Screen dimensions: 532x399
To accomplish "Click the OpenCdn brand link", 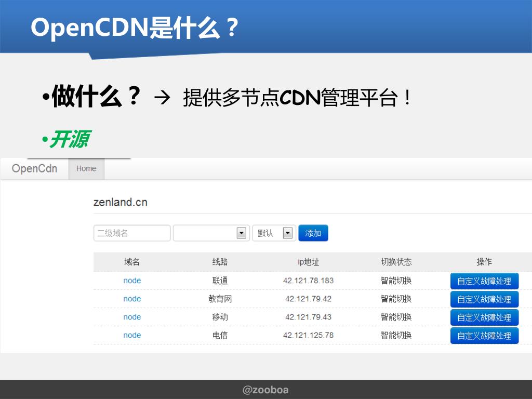I will pyautogui.click(x=34, y=169).
